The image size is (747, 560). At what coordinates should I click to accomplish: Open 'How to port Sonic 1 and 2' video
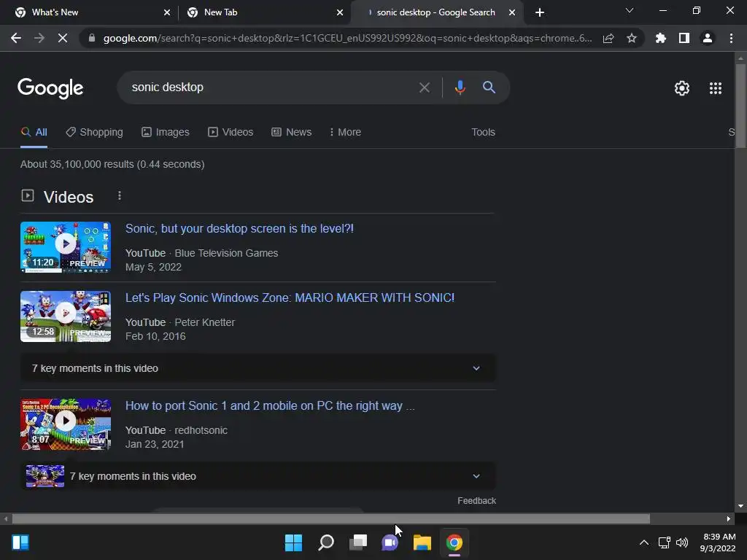point(270,405)
